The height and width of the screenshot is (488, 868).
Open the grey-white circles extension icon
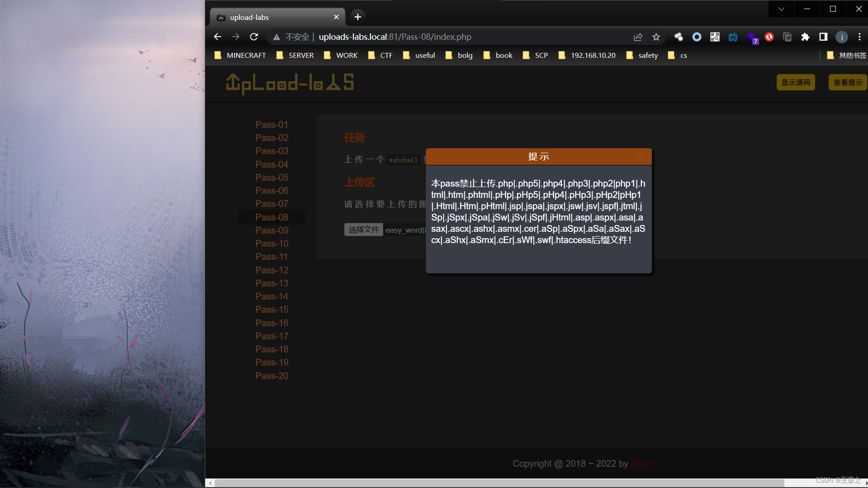point(679,37)
